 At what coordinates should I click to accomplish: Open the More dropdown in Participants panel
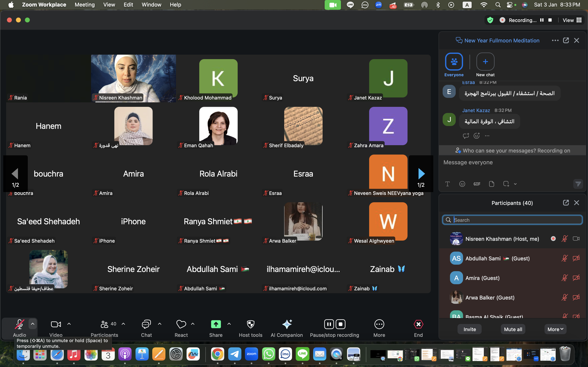(555, 329)
